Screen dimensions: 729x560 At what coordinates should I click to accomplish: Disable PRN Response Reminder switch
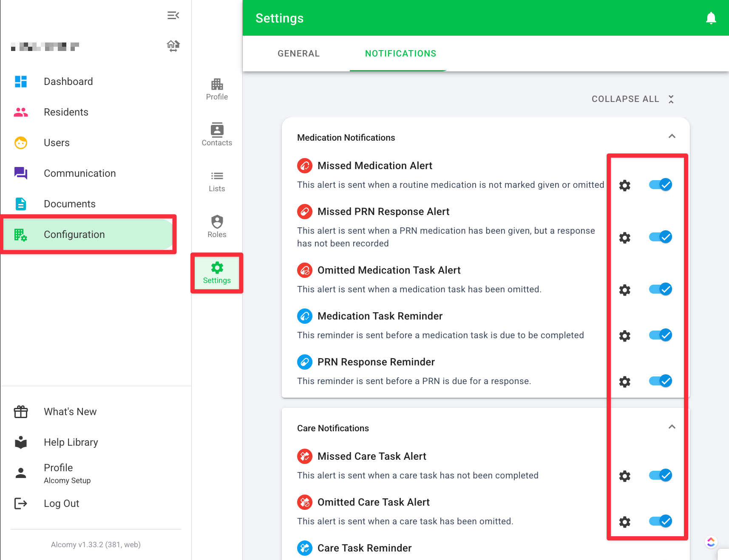[661, 381]
